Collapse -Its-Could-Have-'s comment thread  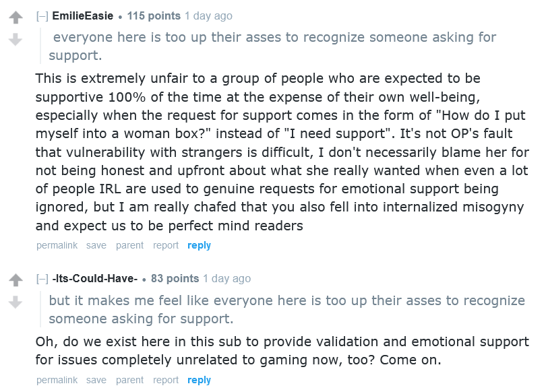click(x=42, y=279)
